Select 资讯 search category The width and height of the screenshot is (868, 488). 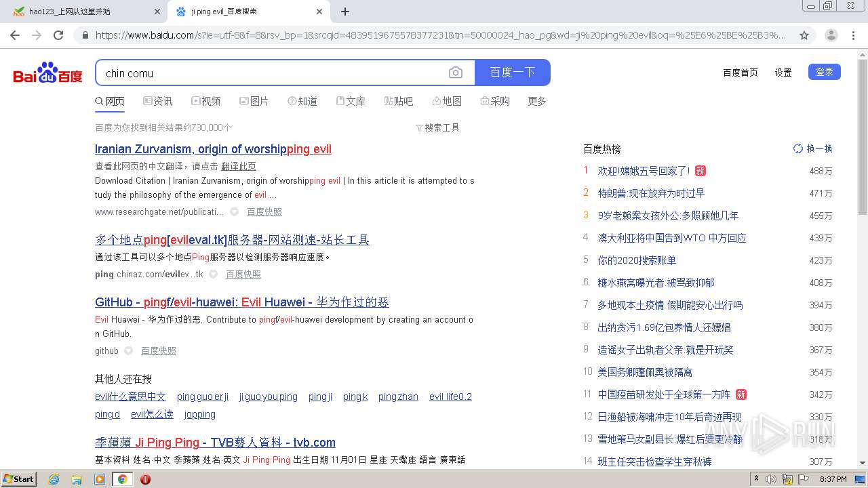click(x=158, y=101)
